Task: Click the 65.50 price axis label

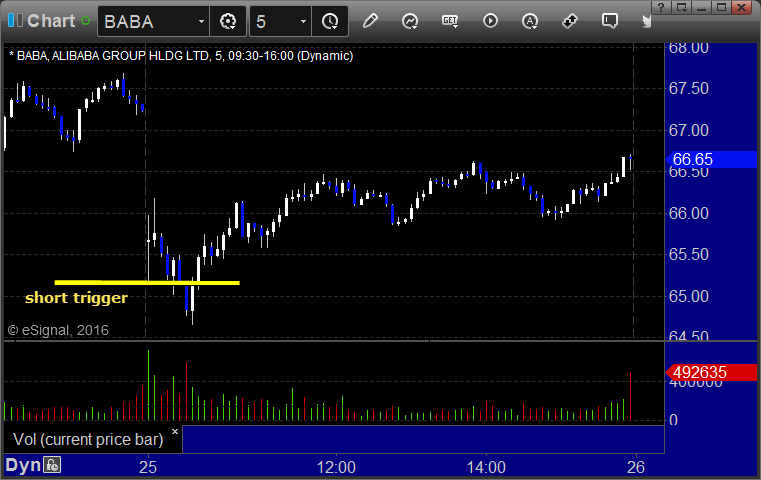Action: pos(689,254)
